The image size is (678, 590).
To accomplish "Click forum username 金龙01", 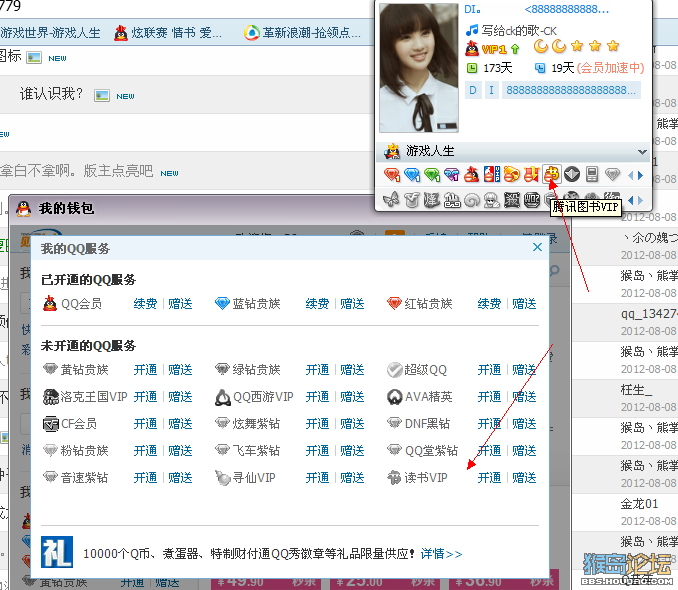I will pos(639,503).
